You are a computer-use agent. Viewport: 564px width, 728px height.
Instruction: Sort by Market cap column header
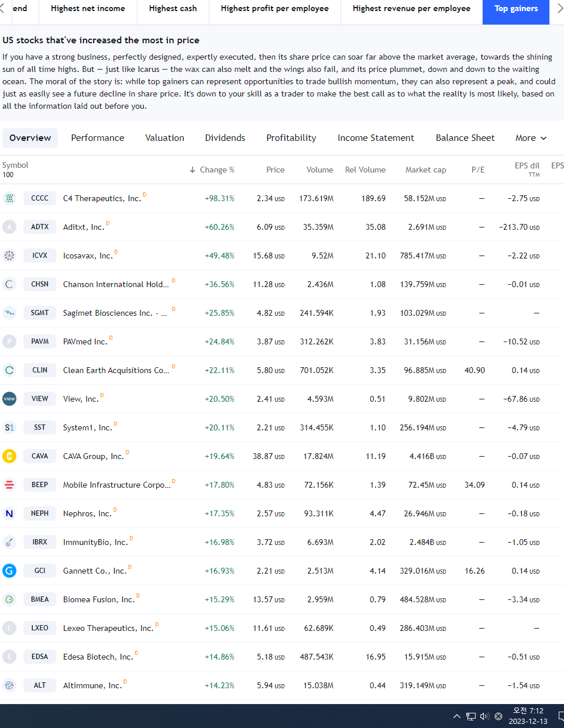[x=426, y=170]
